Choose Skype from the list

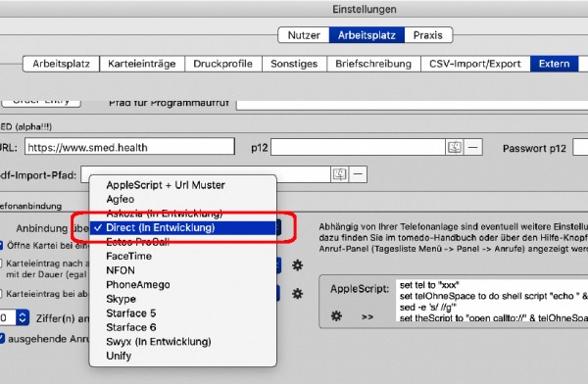(182, 299)
